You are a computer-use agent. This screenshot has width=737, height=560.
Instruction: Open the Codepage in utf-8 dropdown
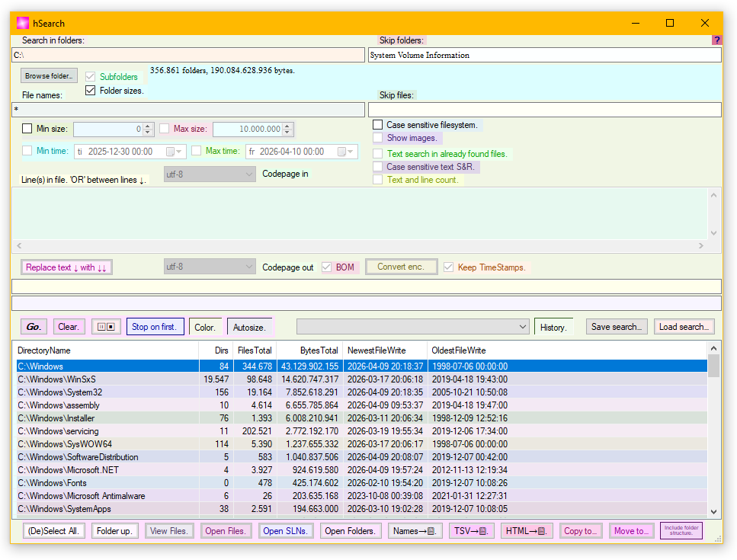pos(210,174)
